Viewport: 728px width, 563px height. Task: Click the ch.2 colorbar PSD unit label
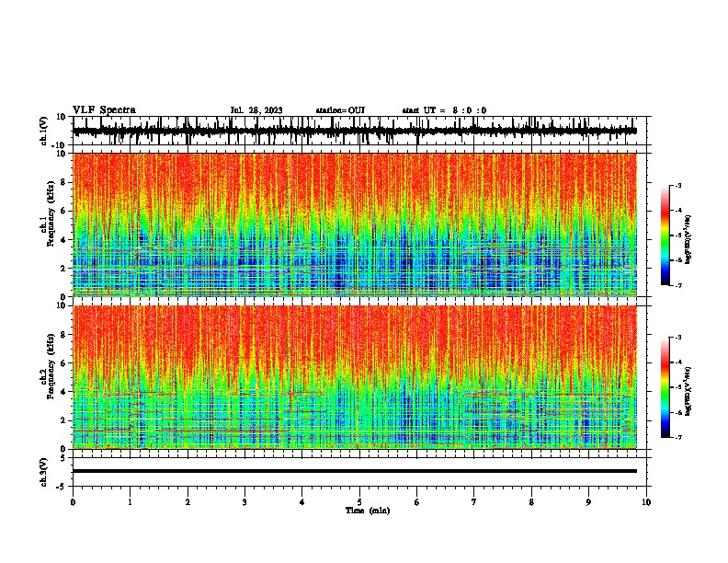688,392
